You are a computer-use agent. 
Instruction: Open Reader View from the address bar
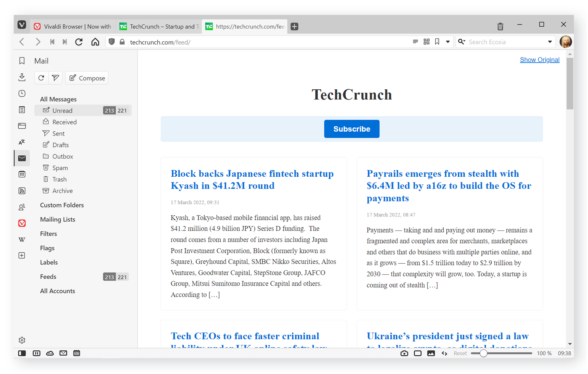point(415,42)
